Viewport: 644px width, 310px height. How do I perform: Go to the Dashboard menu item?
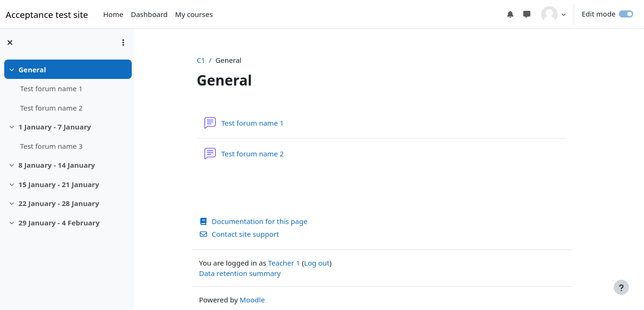tap(149, 15)
